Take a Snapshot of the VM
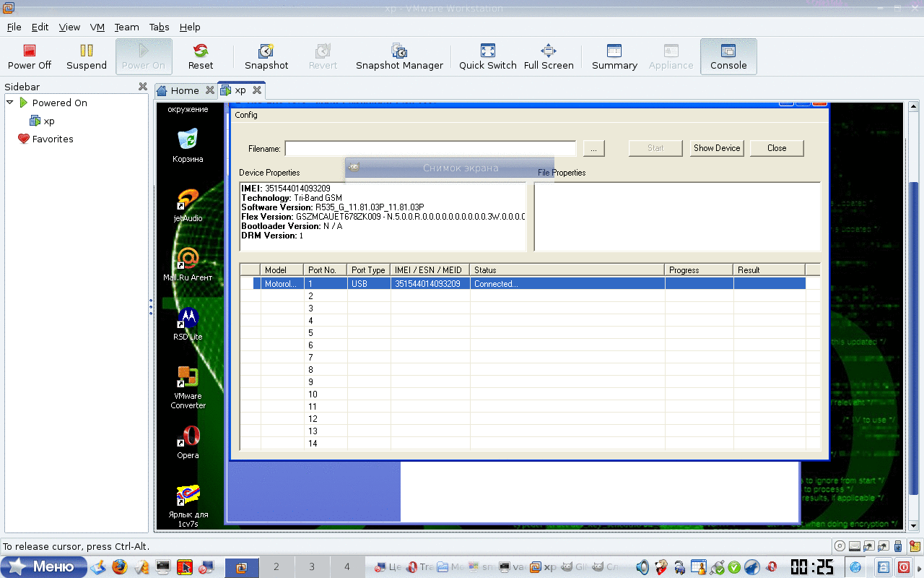 click(266, 56)
